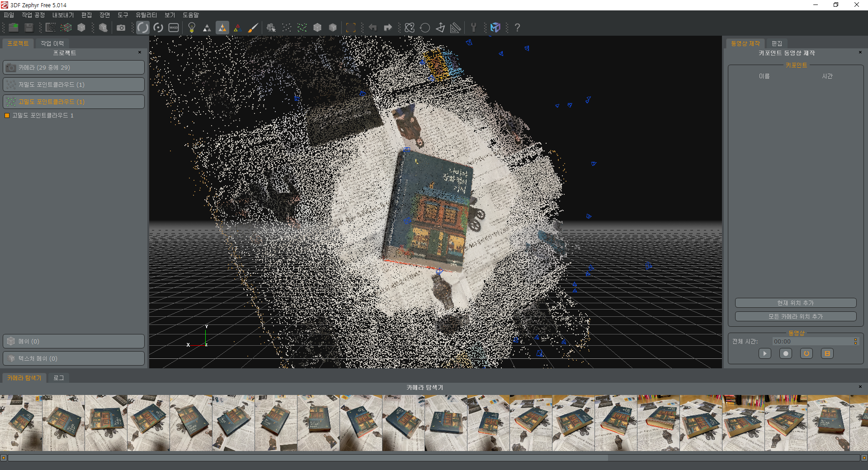Click the blue 3DF logo cube icon
The width and height of the screenshot is (868, 470).
tap(495, 28)
